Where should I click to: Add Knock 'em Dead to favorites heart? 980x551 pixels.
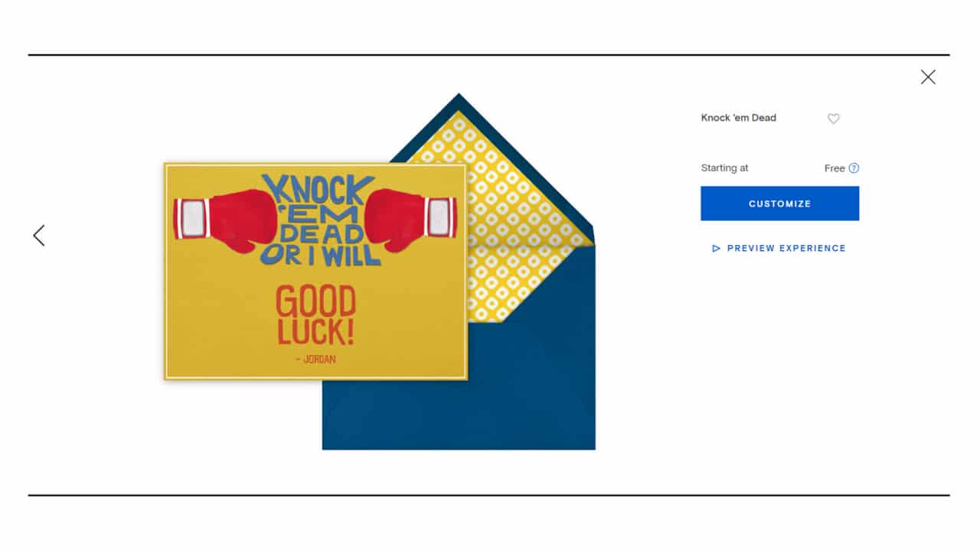[834, 119]
